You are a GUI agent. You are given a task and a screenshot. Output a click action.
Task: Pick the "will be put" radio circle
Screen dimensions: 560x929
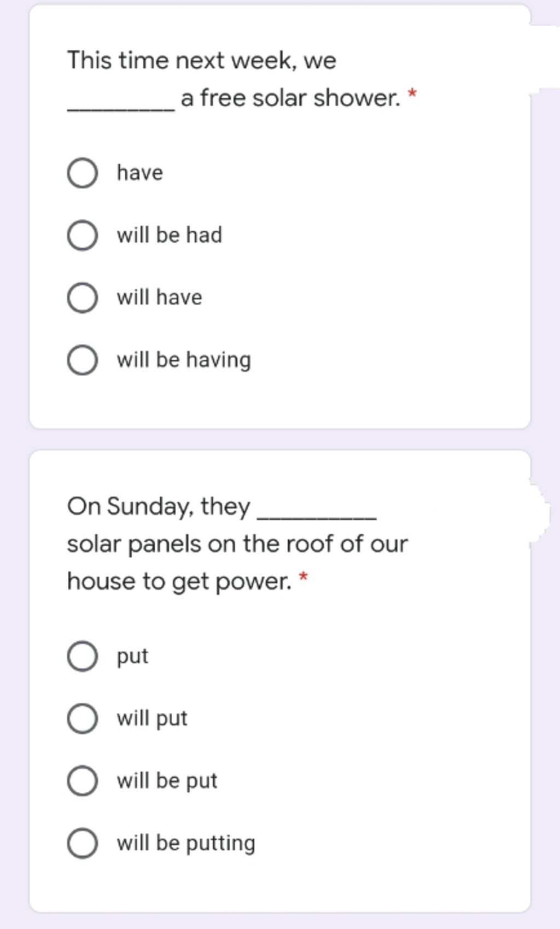pyautogui.click(x=83, y=781)
